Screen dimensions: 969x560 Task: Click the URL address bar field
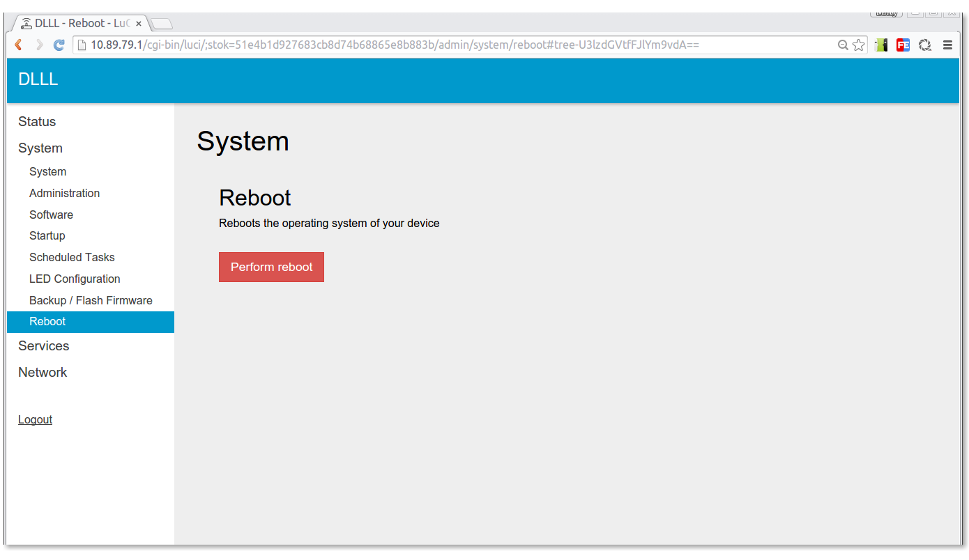453,45
